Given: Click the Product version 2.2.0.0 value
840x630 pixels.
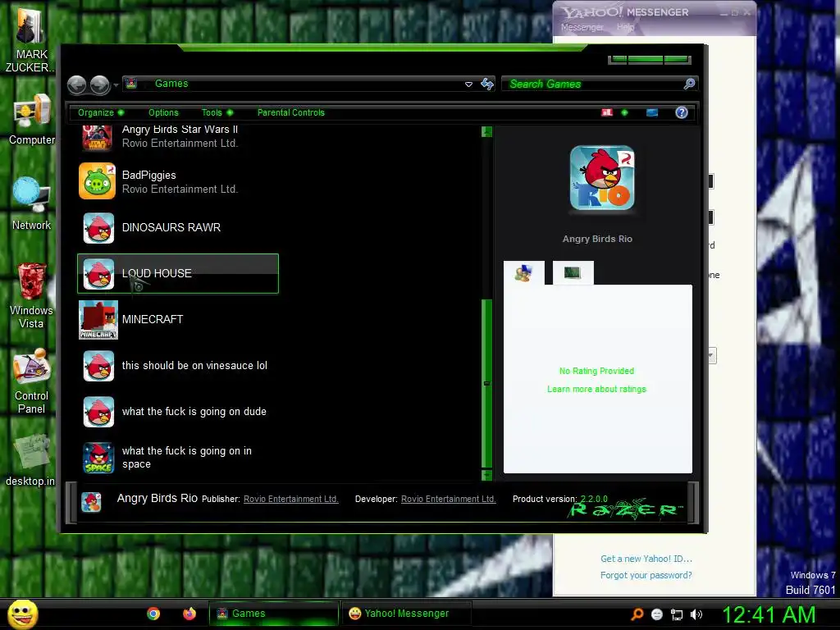Looking at the screenshot, I should tap(594, 499).
